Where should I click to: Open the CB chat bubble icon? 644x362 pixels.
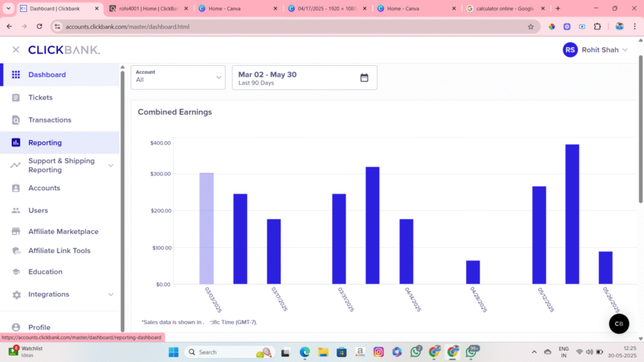tap(619, 324)
